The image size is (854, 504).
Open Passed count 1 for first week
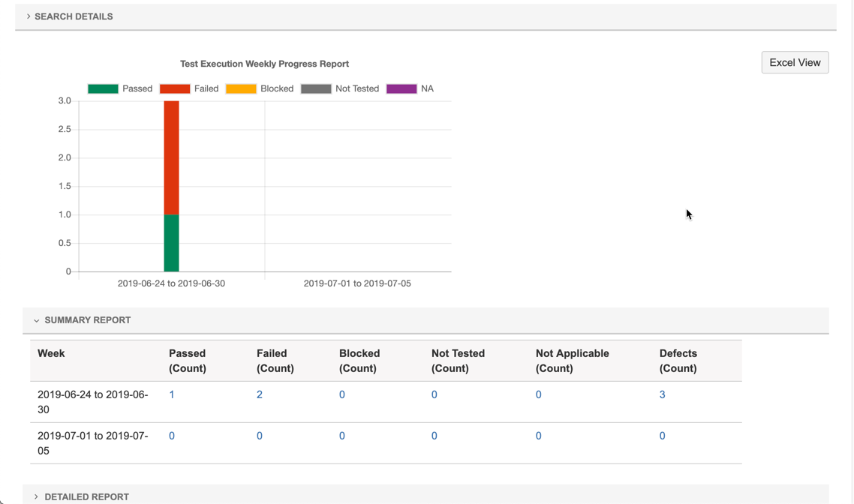coord(172,394)
